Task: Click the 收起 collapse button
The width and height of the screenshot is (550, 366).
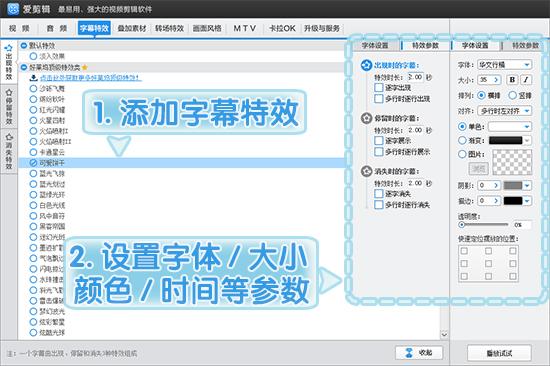Action: click(x=419, y=353)
